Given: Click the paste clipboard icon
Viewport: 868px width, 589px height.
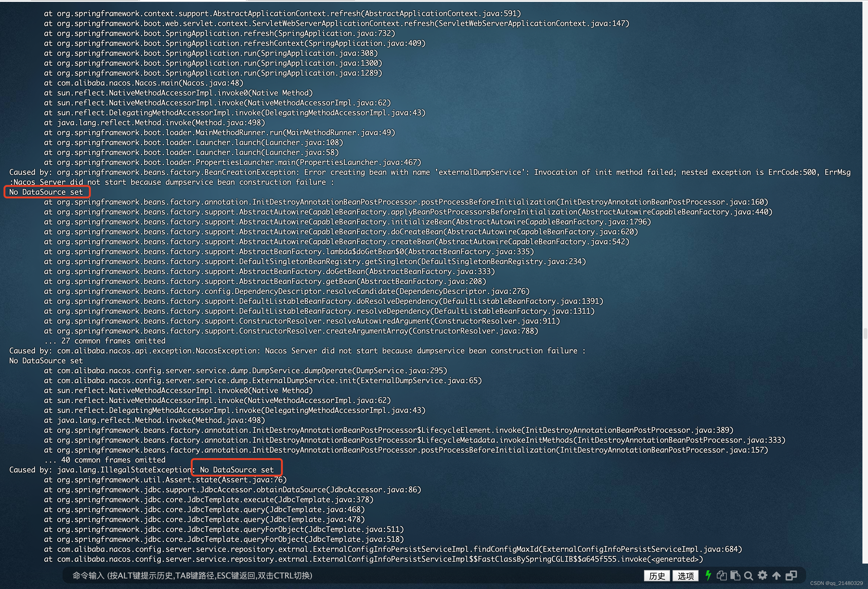Looking at the screenshot, I should [x=735, y=576].
